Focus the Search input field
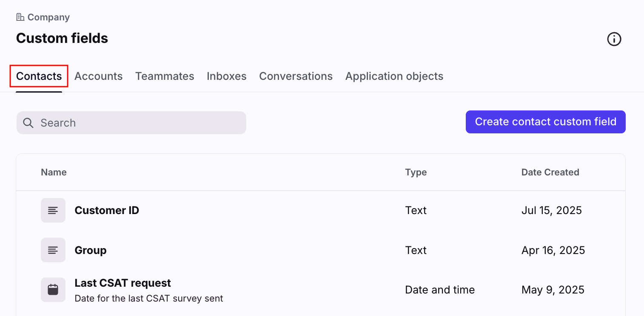 (x=140, y=123)
